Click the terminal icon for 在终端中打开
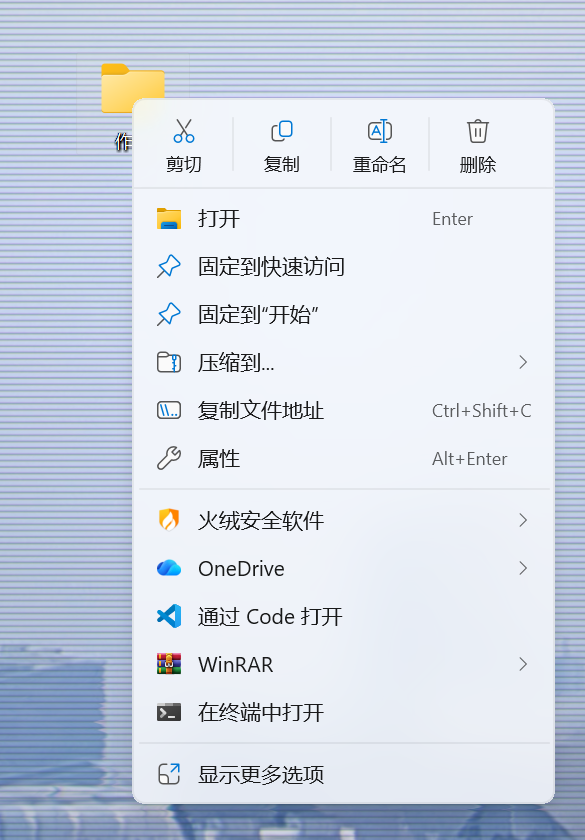 click(169, 712)
